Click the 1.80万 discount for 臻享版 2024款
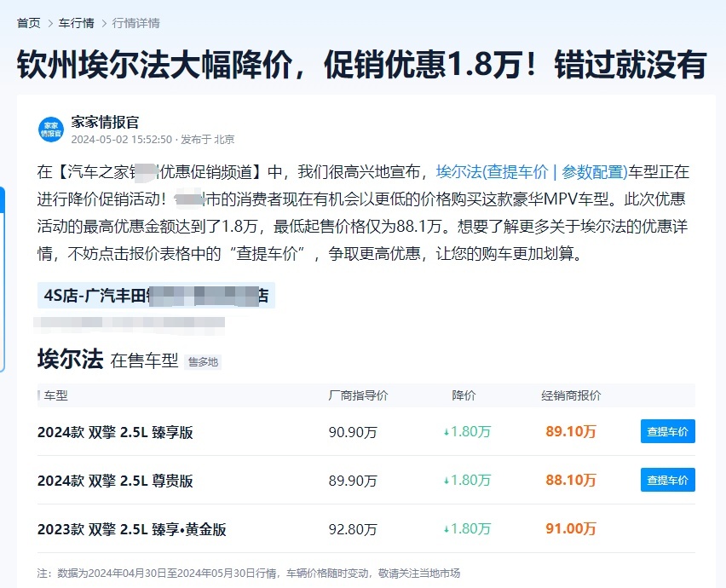Image resolution: width=726 pixels, height=588 pixels. [467, 431]
